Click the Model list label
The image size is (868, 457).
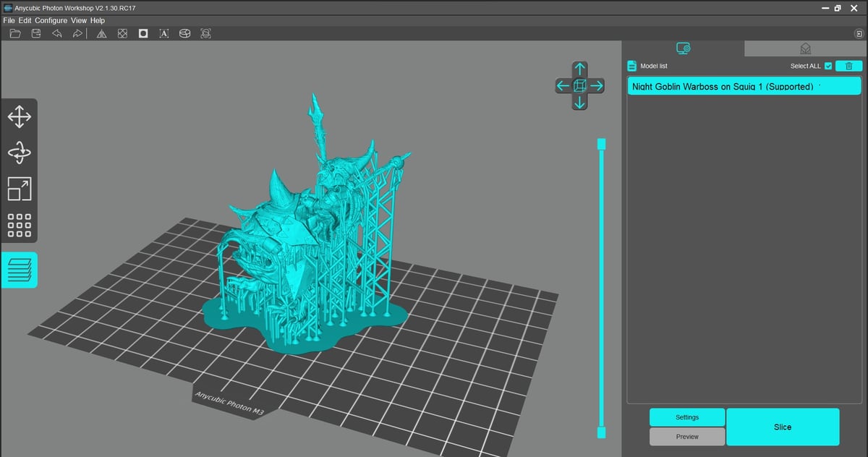point(654,66)
